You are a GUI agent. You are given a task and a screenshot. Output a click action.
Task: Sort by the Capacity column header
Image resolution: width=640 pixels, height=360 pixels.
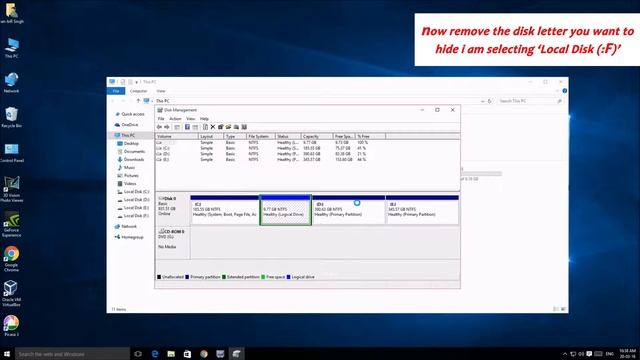coord(317,136)
